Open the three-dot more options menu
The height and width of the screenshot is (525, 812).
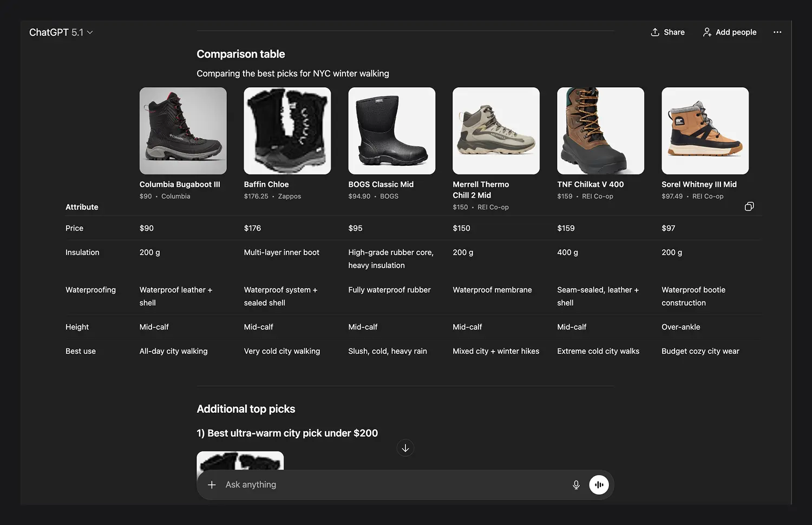[x=777, y=33]
